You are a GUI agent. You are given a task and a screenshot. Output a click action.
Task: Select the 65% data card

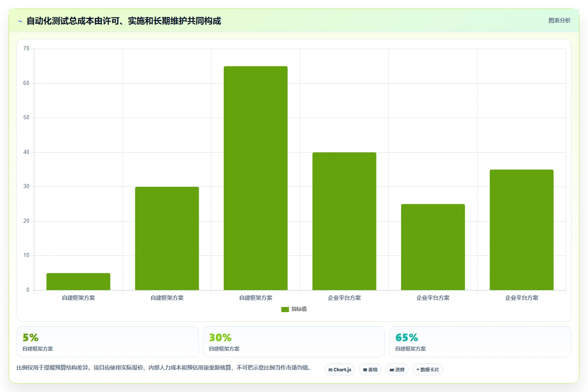pyautogui.click(x=480, y=342)
